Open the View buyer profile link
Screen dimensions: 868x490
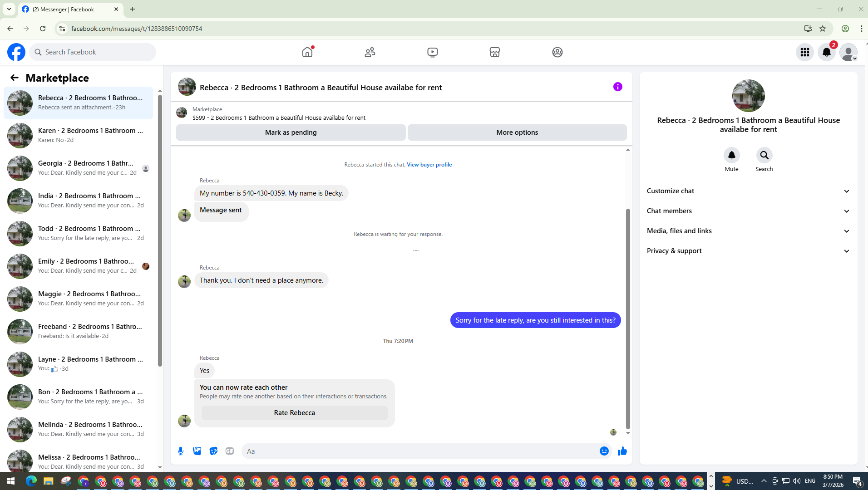(x=429, y=165)
